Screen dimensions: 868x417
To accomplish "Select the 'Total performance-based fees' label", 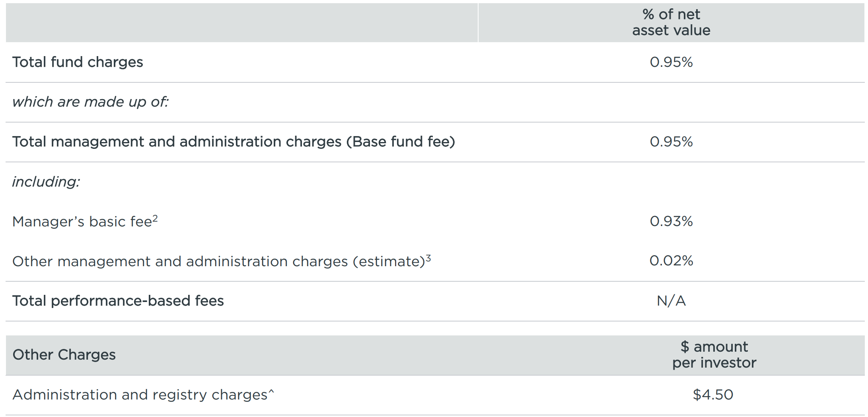I will [118, 301].
